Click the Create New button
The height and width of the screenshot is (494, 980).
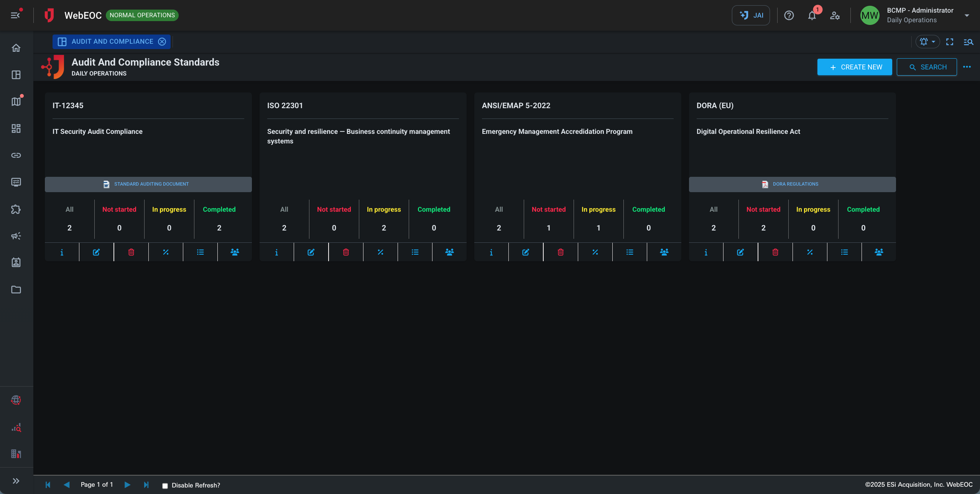855,67
